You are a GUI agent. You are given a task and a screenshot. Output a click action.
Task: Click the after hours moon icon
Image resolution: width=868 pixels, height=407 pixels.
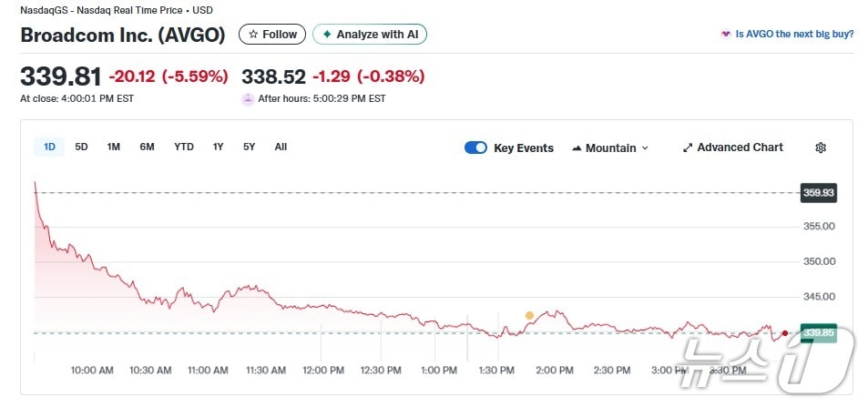248,98
